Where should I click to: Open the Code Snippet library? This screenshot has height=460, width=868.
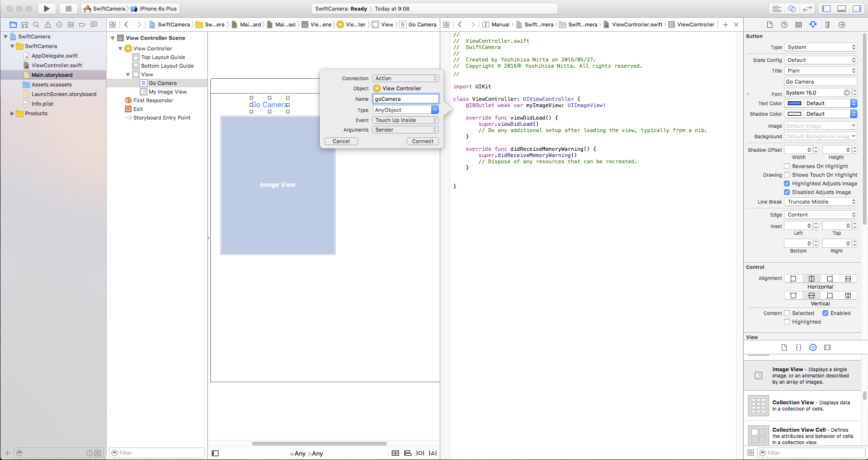pyautogui.click(x=798, y=347)
